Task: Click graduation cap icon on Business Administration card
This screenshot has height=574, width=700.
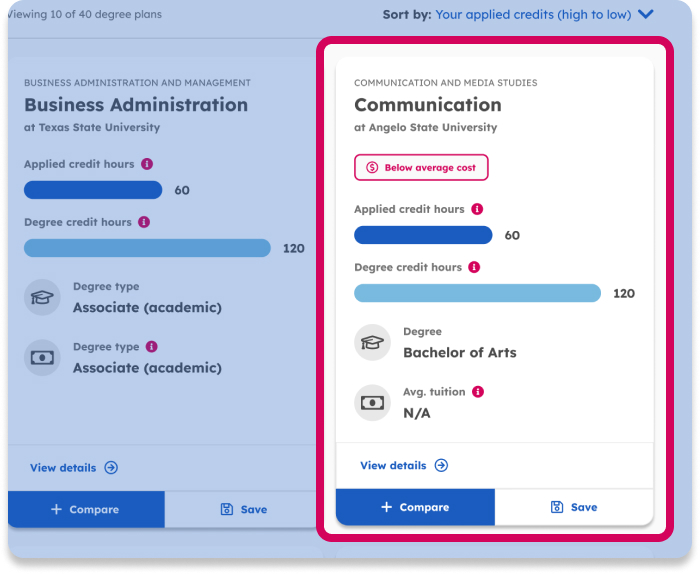Action: tap(42, 298)
